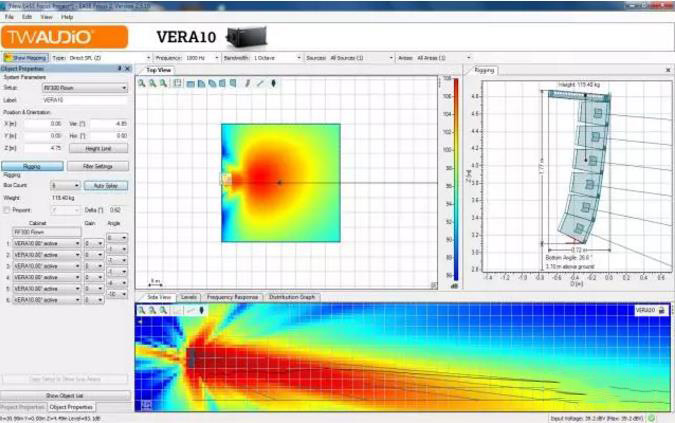Click the black marker pin icon in Side View toolbar
The width and height of the screenshot is (675, 423).
pos(201,310)
